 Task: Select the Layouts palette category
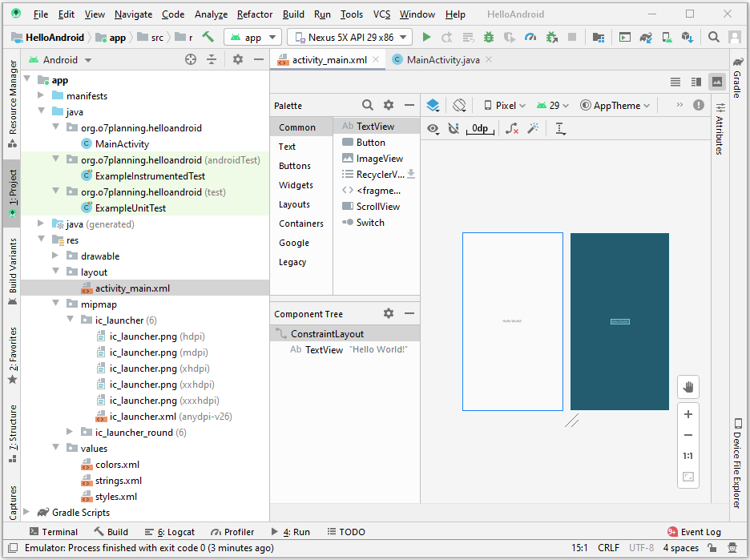[x=294, y=204]
